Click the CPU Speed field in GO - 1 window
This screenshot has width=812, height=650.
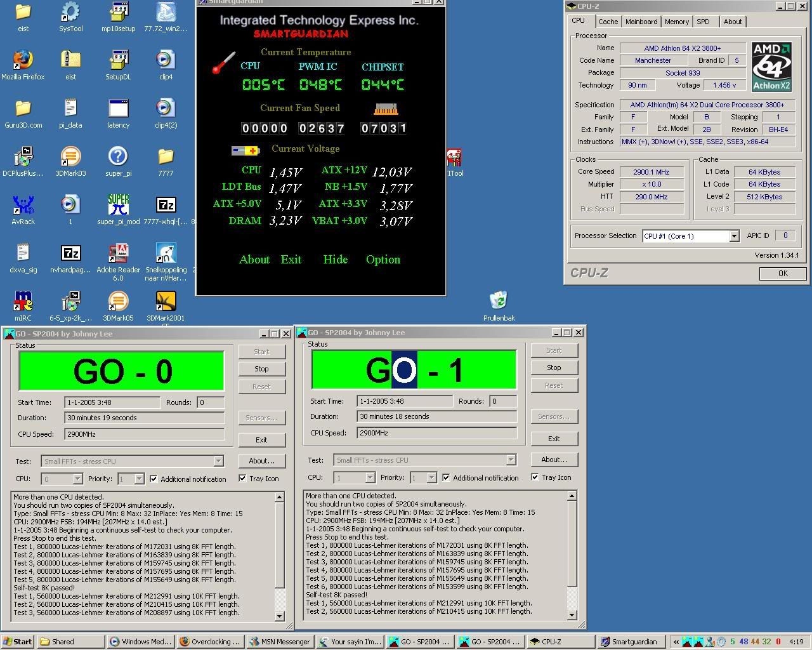click(x=437, y=433)
